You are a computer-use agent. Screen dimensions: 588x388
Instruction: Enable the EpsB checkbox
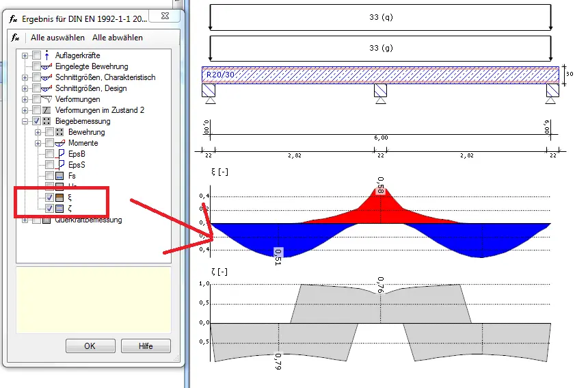49,154
